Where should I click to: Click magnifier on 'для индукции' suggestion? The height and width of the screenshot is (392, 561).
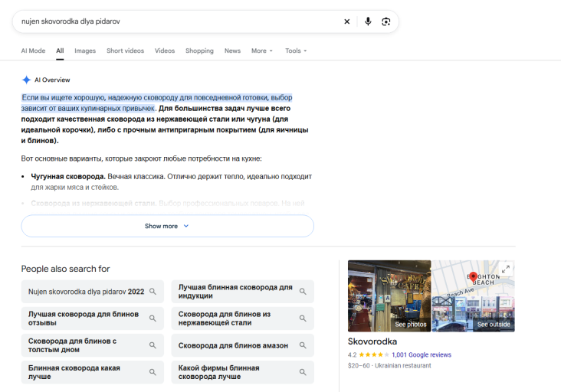[303, 292]
